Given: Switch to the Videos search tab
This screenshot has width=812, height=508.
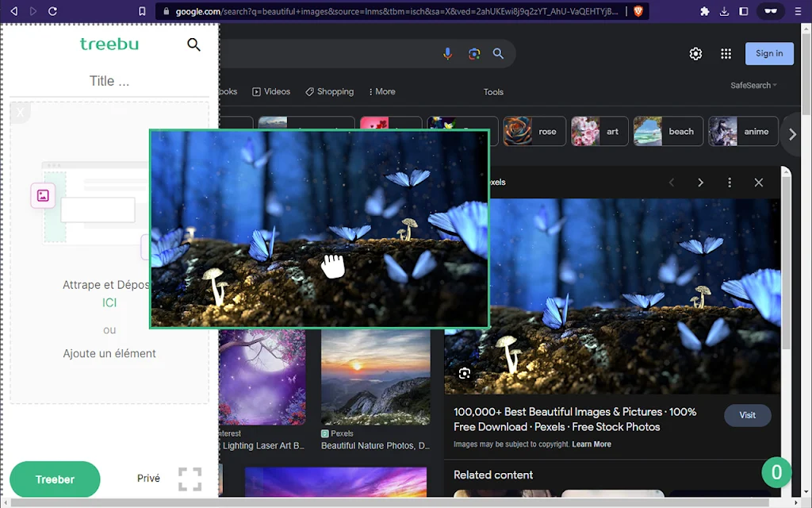Looking at the screenshot, I should 271,92.
